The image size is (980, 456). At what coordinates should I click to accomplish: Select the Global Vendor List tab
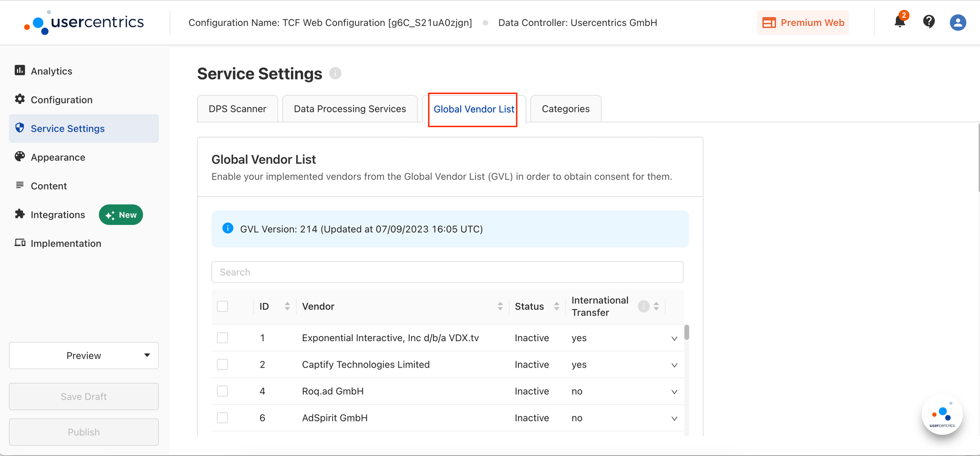pyautogui.click(x=473, y=109)
